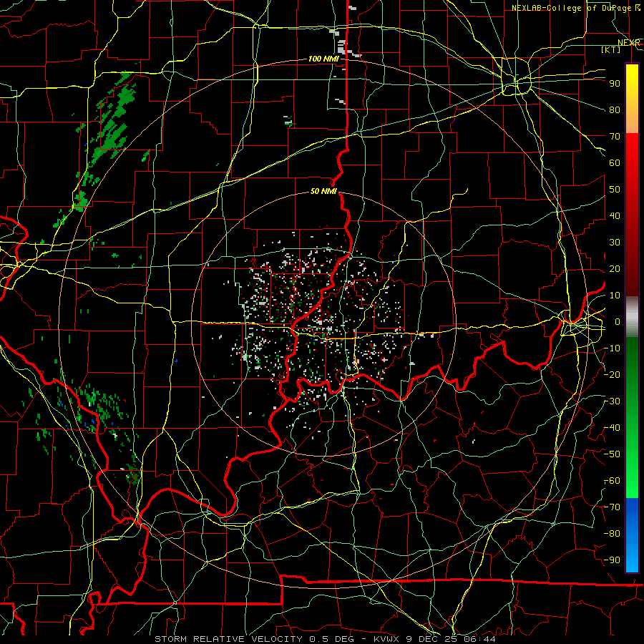The width and height of the screenshot is (644, 644).
Task: Click the -40 value on the scale
Action: pyautogui.click(x=613, y=428)
